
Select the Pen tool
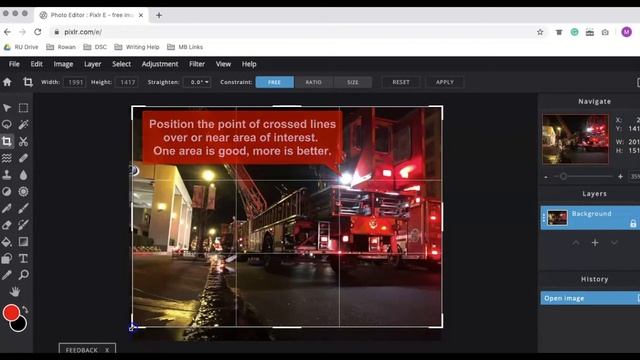(7, 208)
